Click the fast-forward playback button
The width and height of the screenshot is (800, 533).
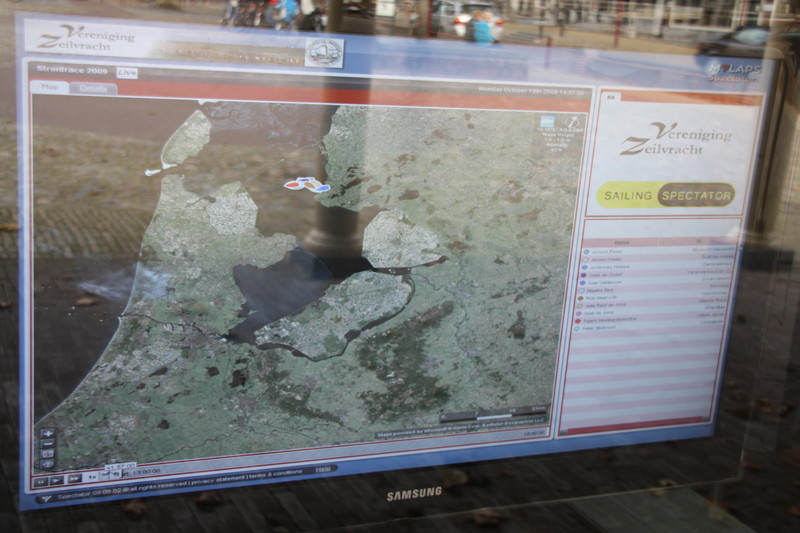74,479
